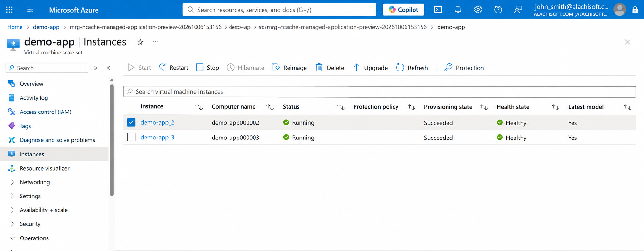Viewport: 644px width, 251px height.
Task: Open the notifications bell
Action: pos(458,10)
